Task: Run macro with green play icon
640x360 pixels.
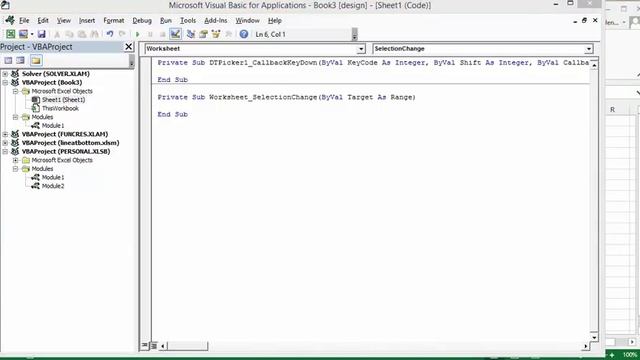Action: [138, 34]
